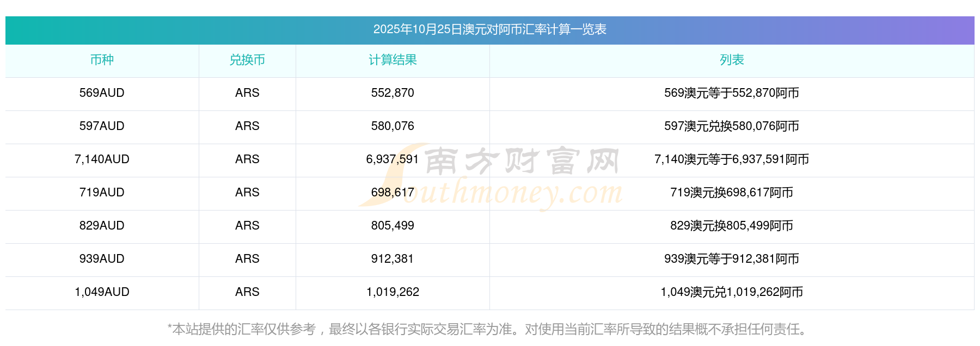Select the 7,140AUD cell
Screen dimensions: 980x346
tap(102, 159)
